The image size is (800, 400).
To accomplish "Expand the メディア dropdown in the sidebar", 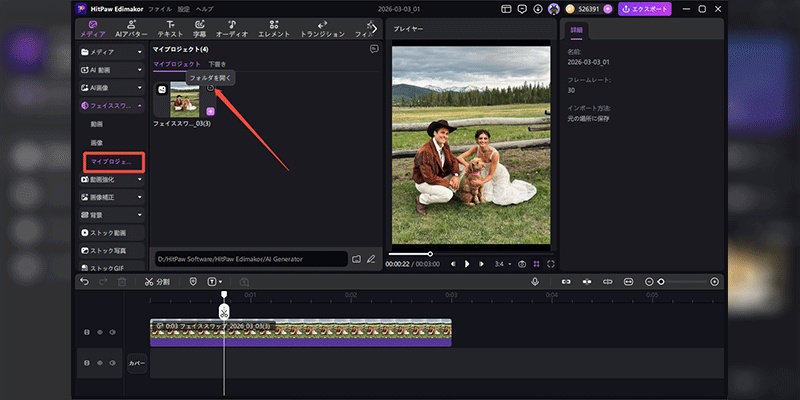I will point(140,51).
